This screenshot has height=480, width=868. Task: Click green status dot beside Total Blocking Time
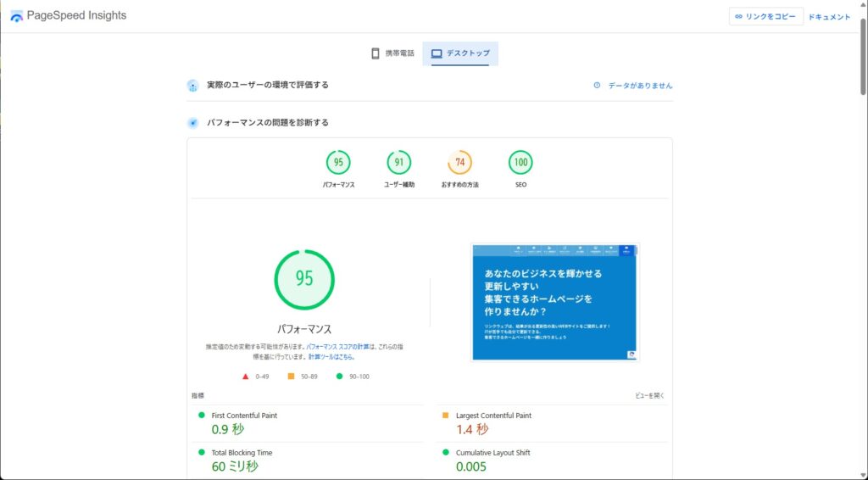[202, 452]
